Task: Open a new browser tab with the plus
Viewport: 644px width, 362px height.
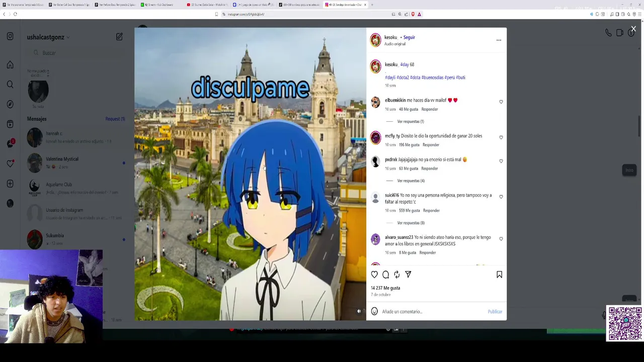Action: click(372, 5)
